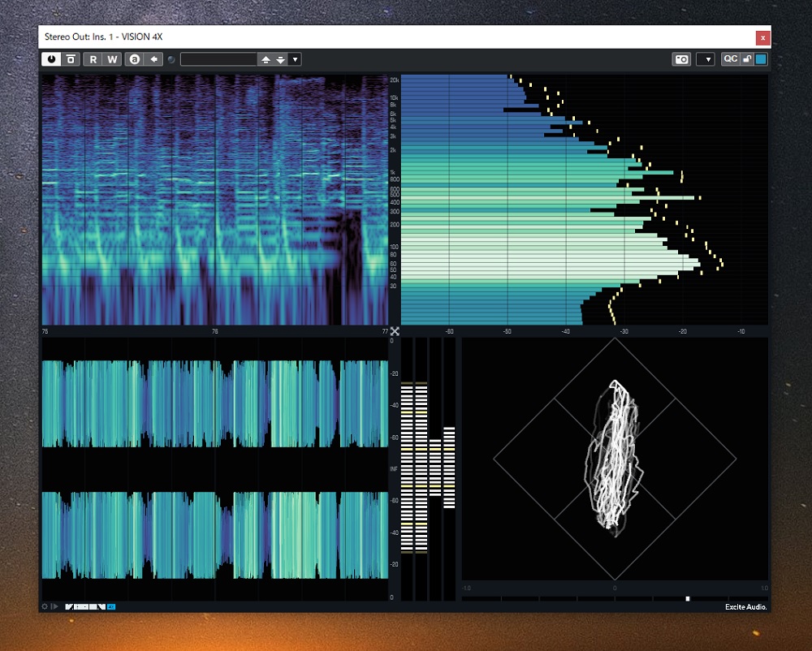The width and height of the screenshot is (812, 651).
Task: Click the blue color swatch near QC
Action: click(760, 58)
